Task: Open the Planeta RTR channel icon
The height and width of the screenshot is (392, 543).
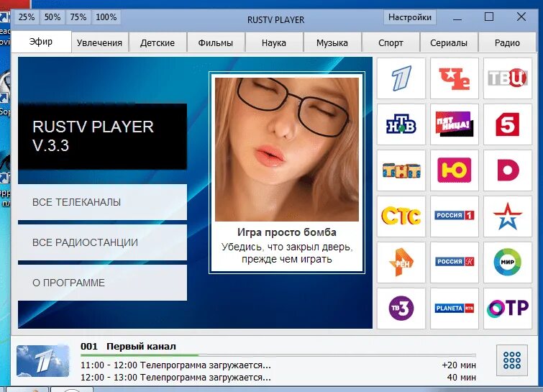Action: pos(455,308)
